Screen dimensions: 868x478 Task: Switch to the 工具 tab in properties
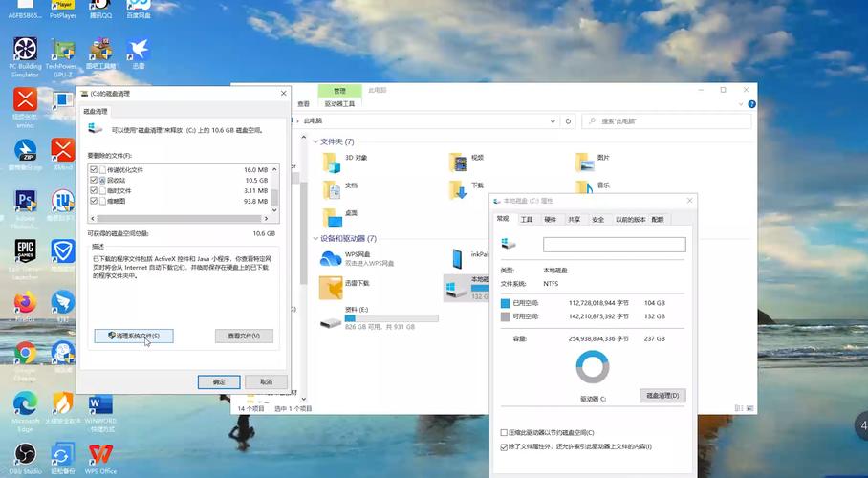(x=527, y=219)
